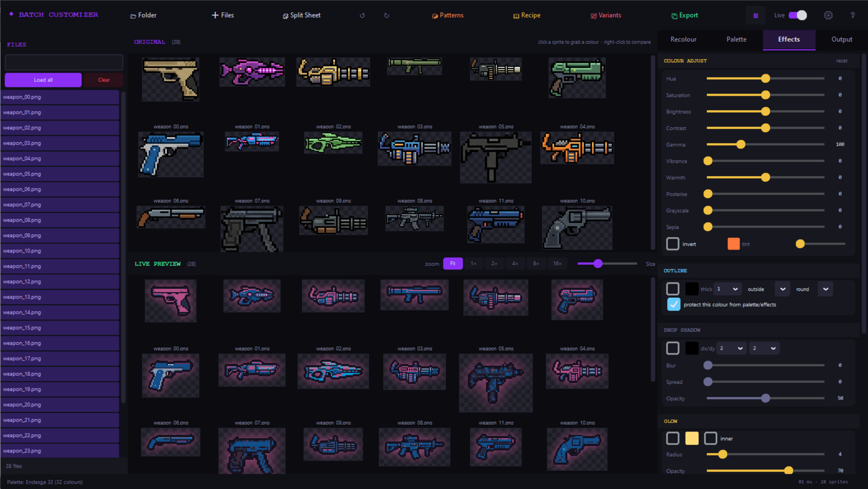Click the Sepia slider

tap(765, 227)
